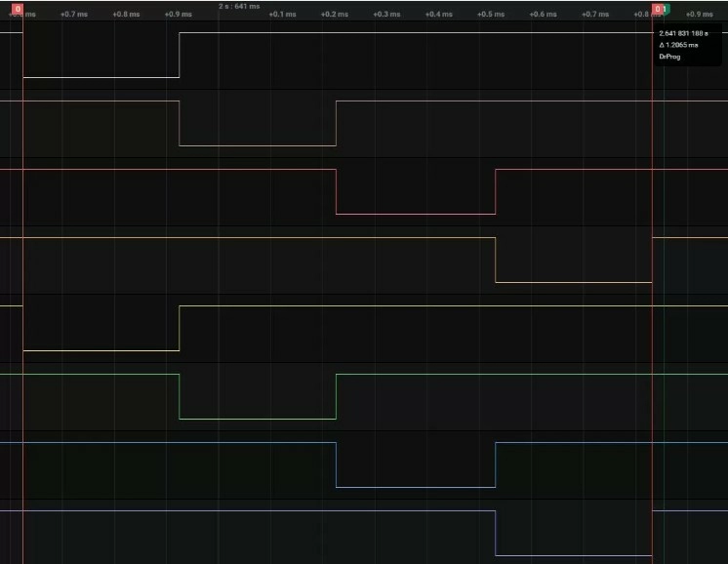This screenshot has width=728, height=564.
Task: Click the +0.2 ms ruler label
Action: point(335,15)
